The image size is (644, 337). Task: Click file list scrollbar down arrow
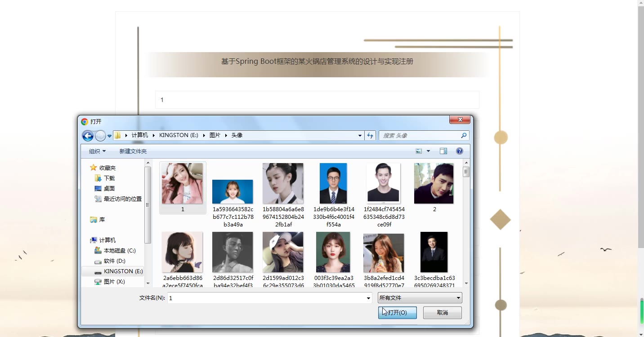(466, 284)
